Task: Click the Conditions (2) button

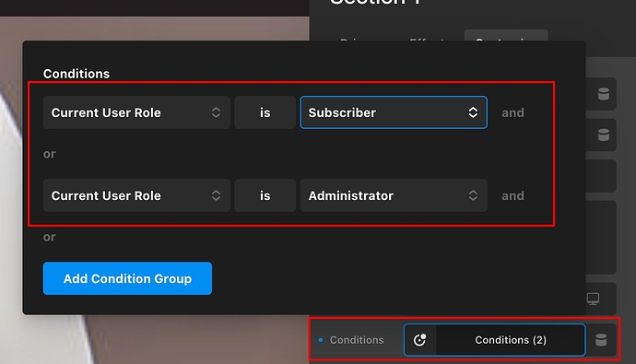Action: pos(511,340)
